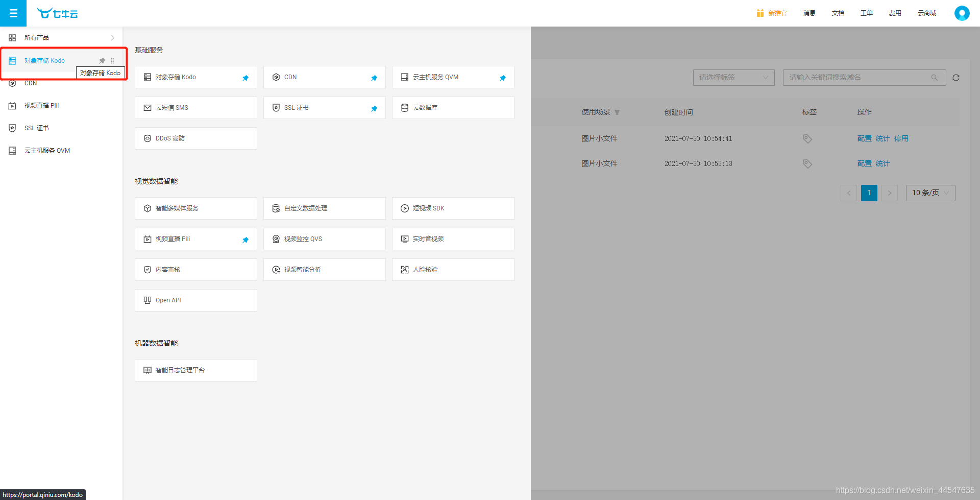Open the 对象存储 Kodo product card
980x500 pixels.
pos(196,77)
